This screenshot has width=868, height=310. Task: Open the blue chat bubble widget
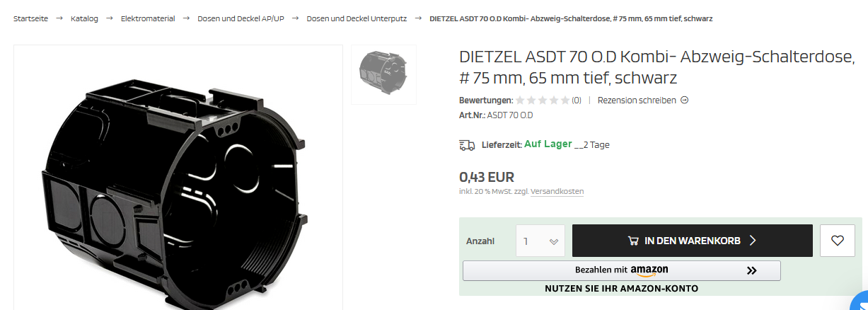click(x=861, y=302)
